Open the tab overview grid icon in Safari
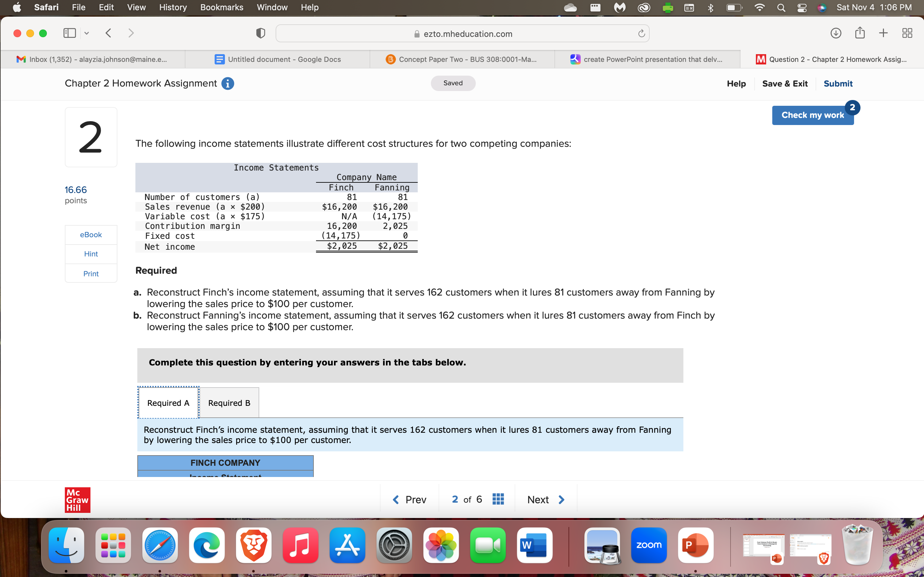This screenshot has width=924, height=577. [x=907, y=33]
